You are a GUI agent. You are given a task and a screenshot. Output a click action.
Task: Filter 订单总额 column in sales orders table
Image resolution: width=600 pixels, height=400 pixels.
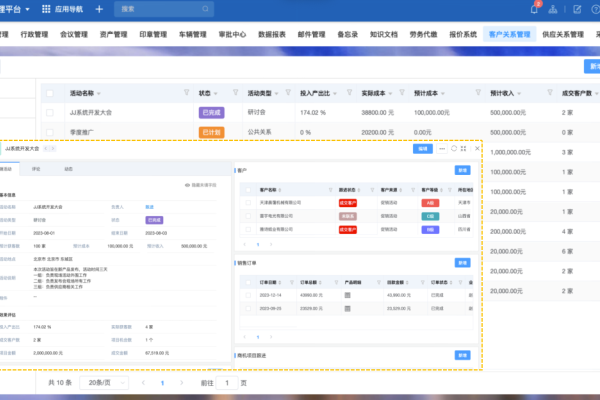(336, 282)
